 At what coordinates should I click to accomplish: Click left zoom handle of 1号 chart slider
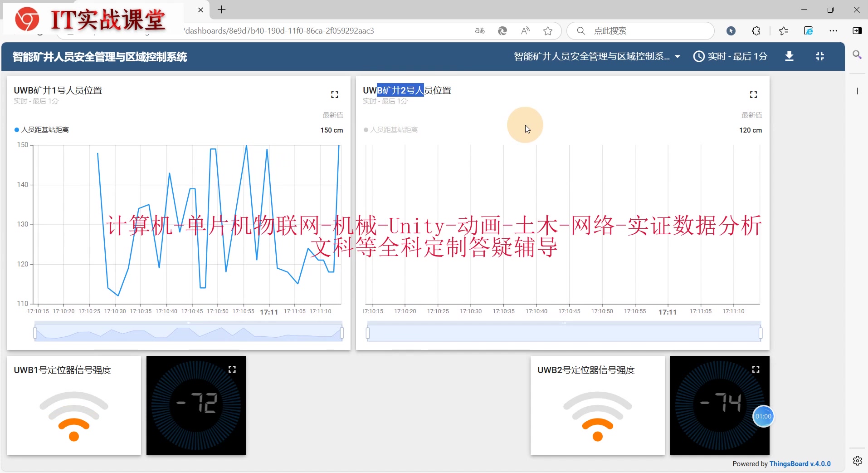pos(35,333)
